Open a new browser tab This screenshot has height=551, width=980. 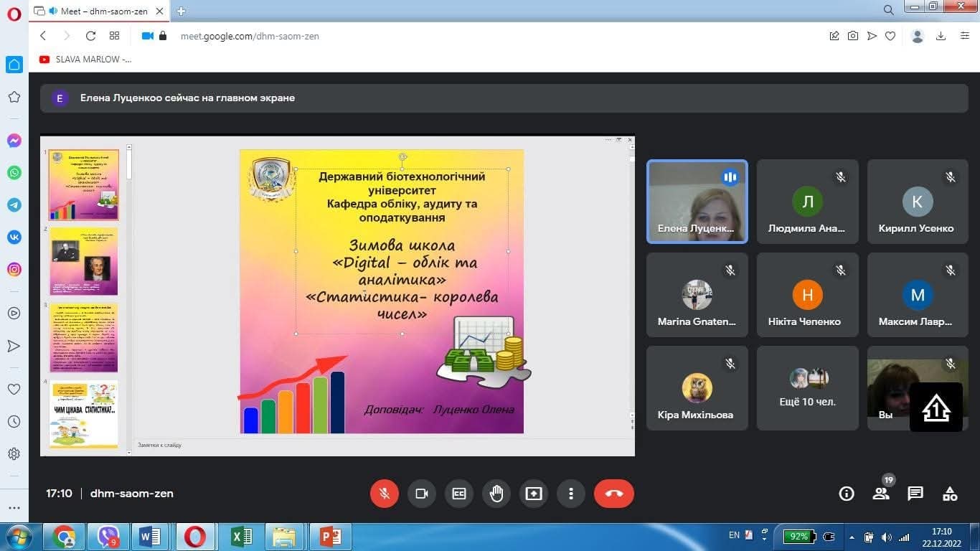point(181,11)
